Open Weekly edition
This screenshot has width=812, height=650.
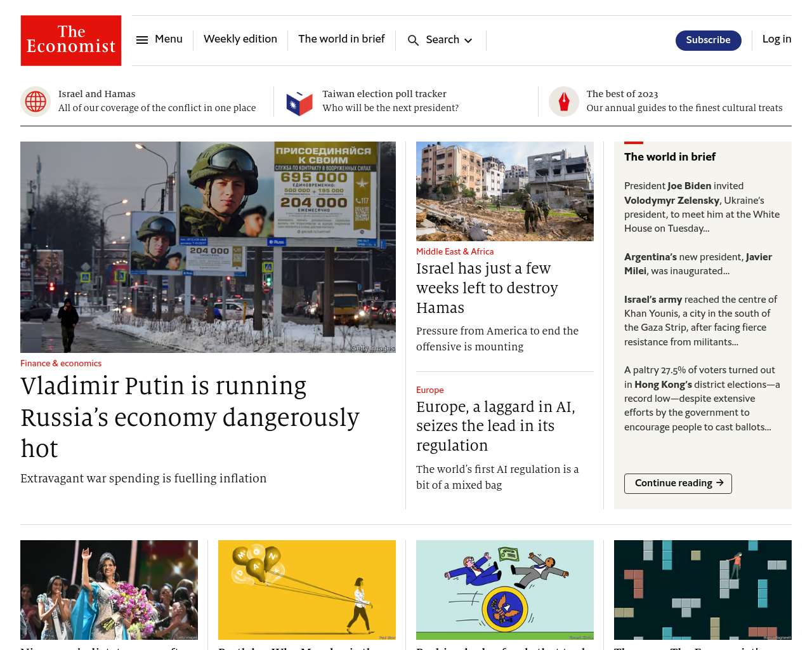(x=240, y=39)
